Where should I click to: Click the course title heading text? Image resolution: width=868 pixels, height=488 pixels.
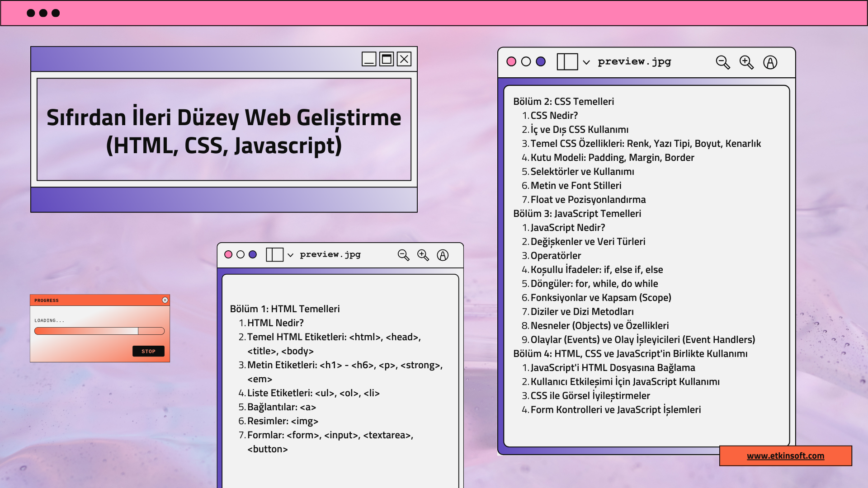click(x=224, y=131)
